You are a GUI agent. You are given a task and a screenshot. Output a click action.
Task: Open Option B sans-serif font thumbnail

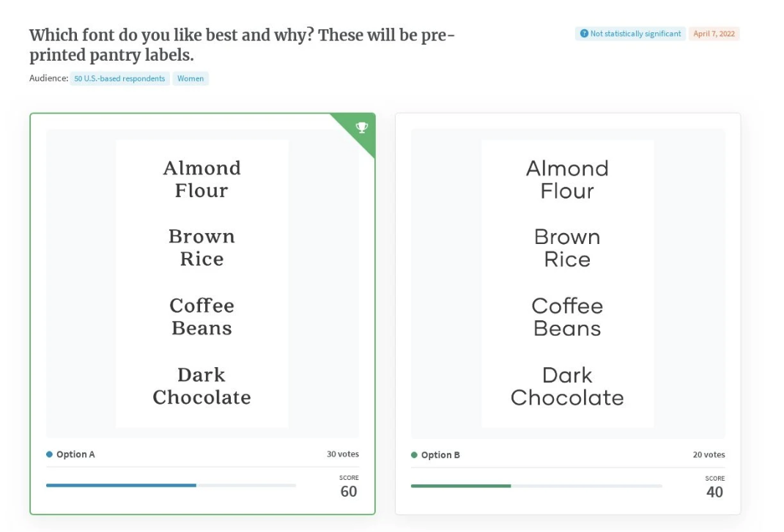(568, 283)
